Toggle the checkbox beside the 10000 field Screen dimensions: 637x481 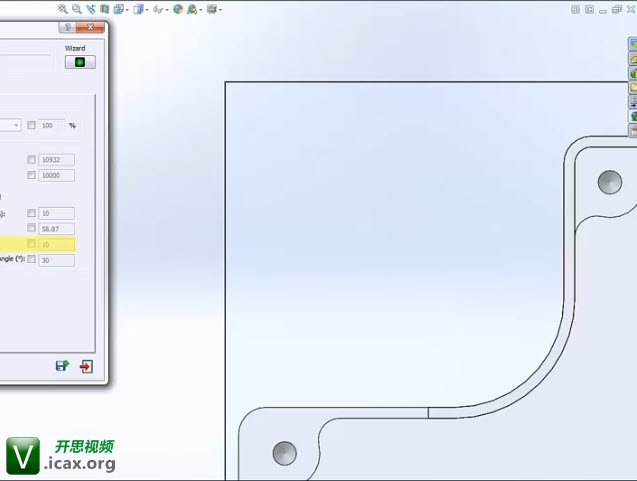click(31, 175)
